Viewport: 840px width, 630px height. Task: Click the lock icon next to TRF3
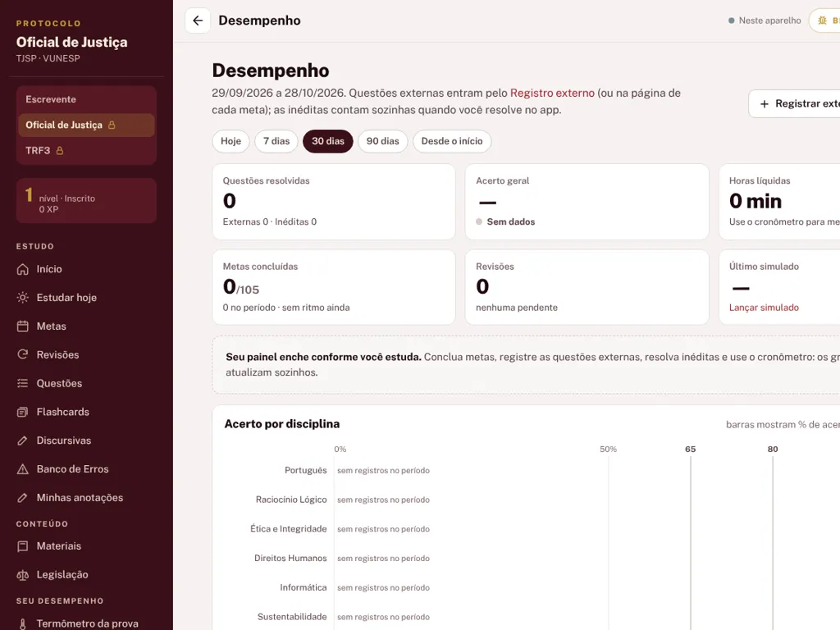[x=60, y=151]
